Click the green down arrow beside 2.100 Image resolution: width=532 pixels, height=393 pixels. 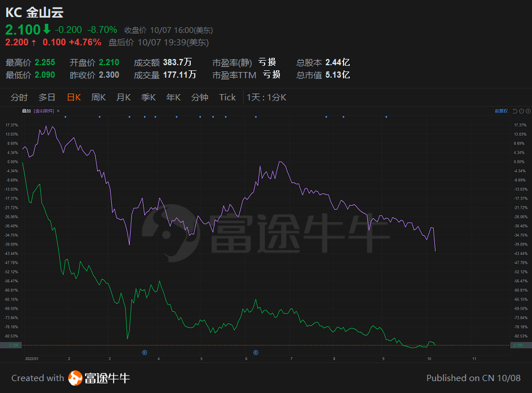tap(47, 29)
